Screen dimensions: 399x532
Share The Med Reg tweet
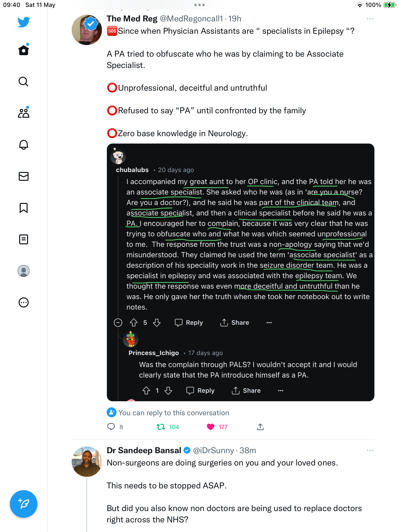pos(260,427)
